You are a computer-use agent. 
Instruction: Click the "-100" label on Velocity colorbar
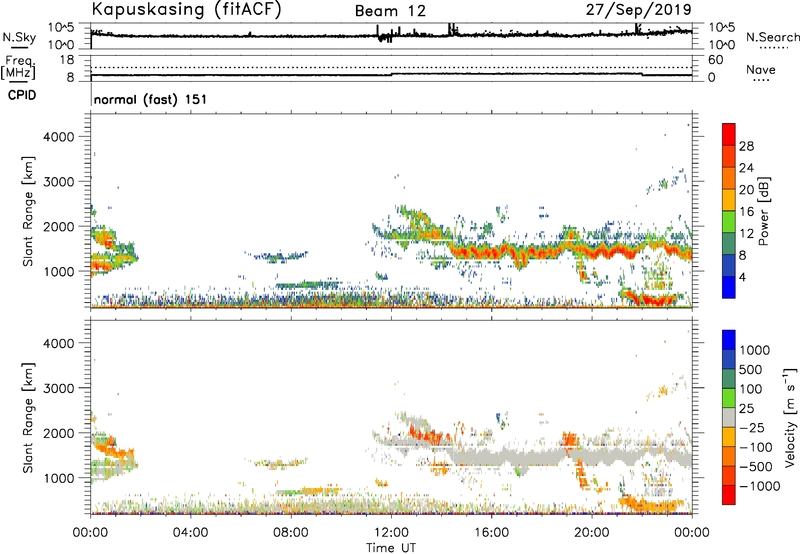[x=756, y=447]
